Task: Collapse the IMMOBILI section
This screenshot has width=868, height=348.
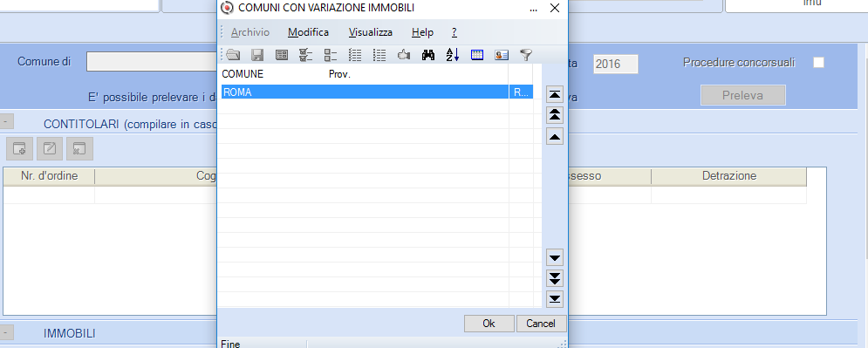Action: coord(7,332)
